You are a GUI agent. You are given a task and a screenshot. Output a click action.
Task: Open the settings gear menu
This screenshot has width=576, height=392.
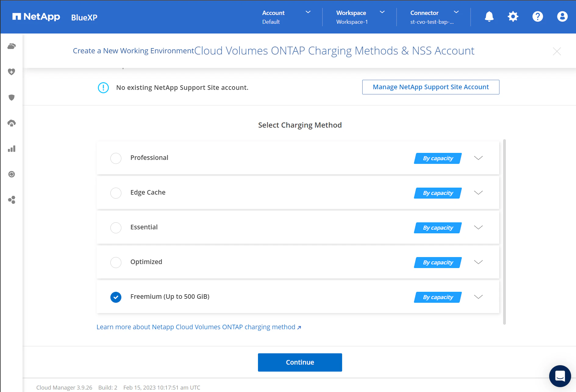pos(513,16)
